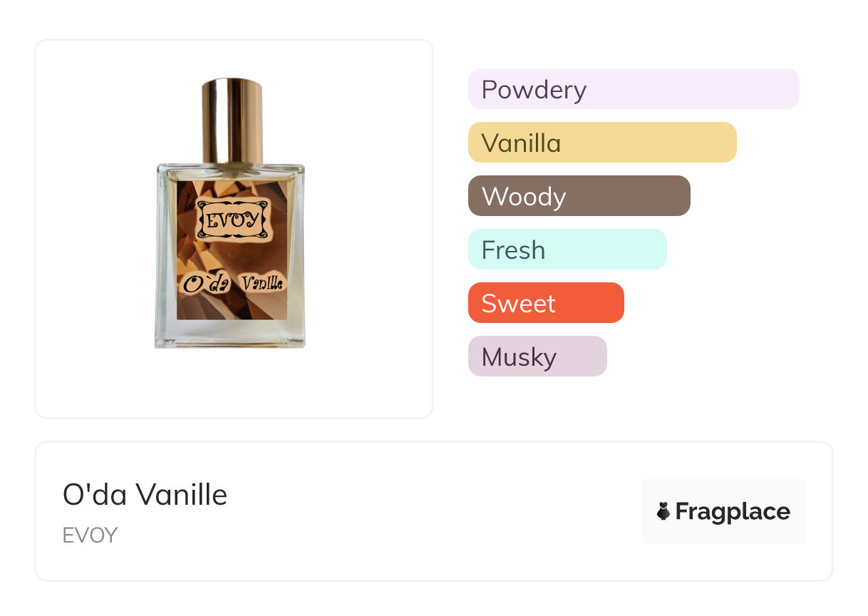868x616 pixels.
Task: Click the O'da text on the bottle label
Action: (x=206, y=283)
